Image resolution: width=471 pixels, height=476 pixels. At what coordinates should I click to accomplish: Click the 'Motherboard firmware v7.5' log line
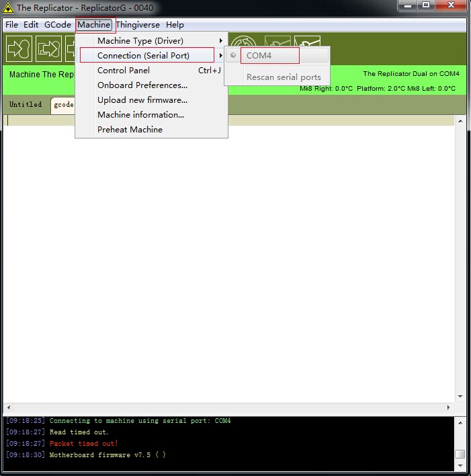(86, 454)
